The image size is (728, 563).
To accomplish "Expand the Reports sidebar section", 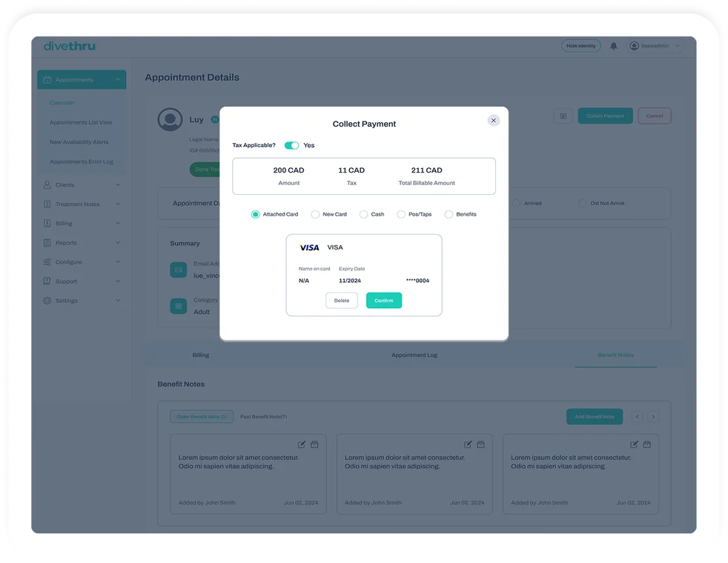I will click(118, 242).
